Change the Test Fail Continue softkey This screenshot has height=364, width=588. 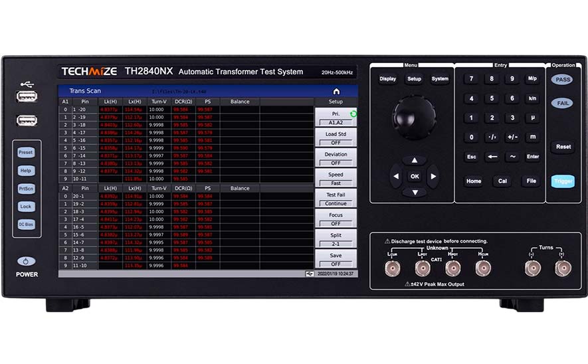pos(336,199)
